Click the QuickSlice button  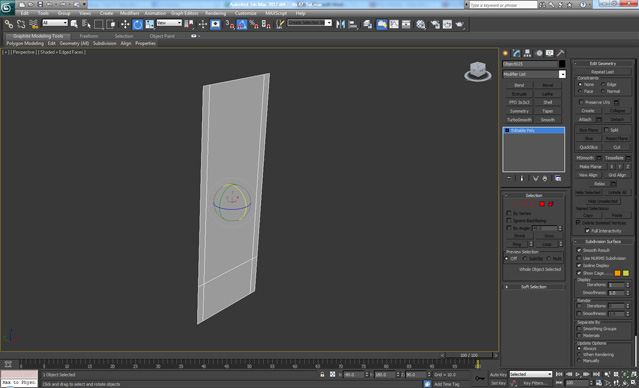click(x=588, y=147)
